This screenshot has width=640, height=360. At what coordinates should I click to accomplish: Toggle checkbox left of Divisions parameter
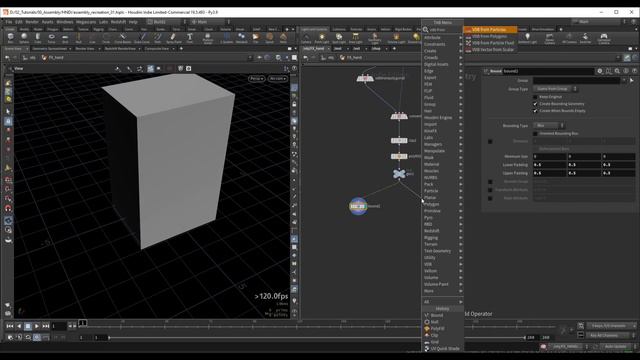tap(490, 141)
